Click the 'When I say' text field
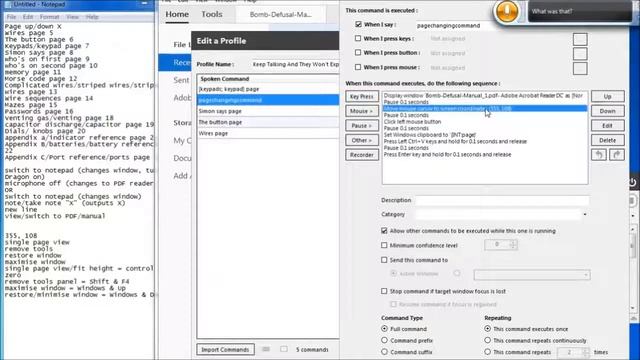640x360 pixels. coord(454,25)
